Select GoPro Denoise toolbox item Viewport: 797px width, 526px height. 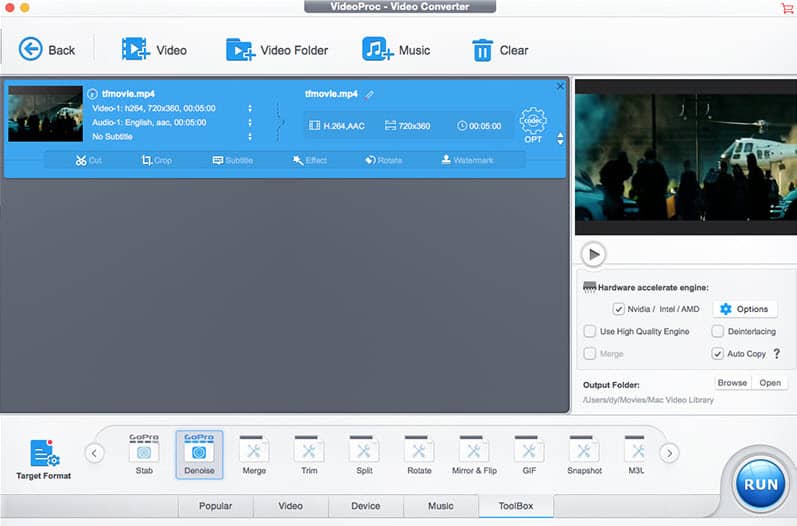(199, 454)
